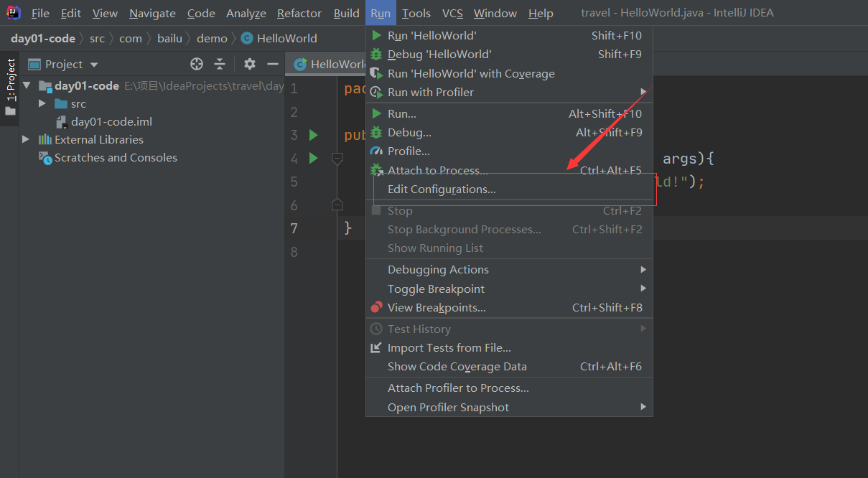Click HelloWorld class in the breadcrumb bar

tap(279, 38)
